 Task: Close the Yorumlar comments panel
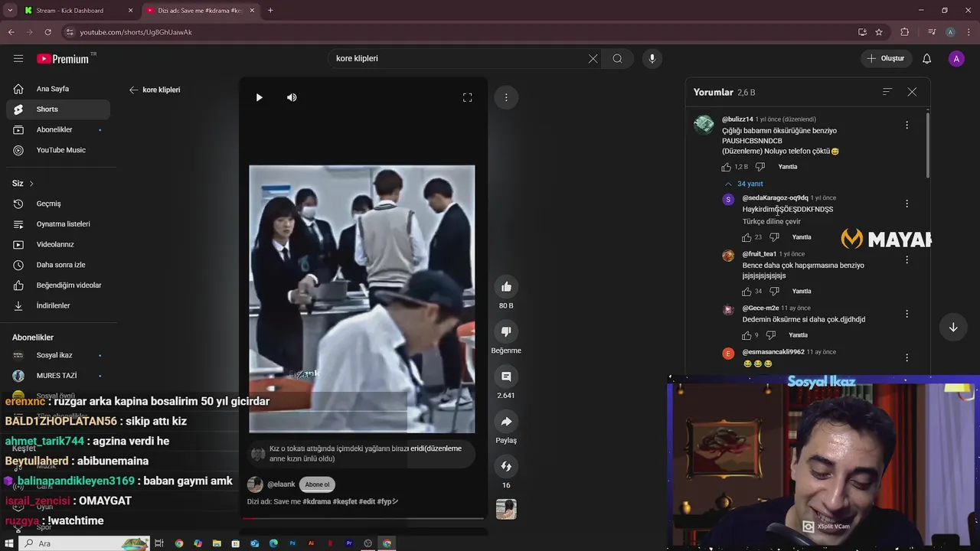(x=912, y=92)
